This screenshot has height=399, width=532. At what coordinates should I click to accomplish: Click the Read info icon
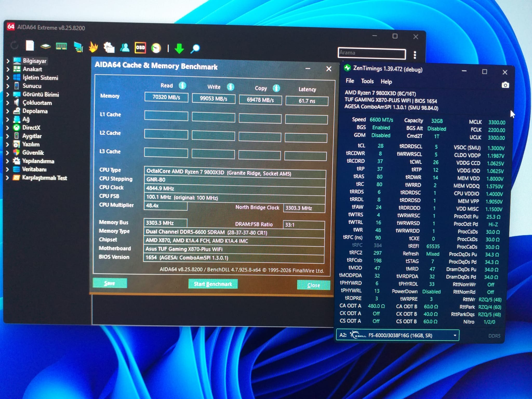(x=182, y=85)
